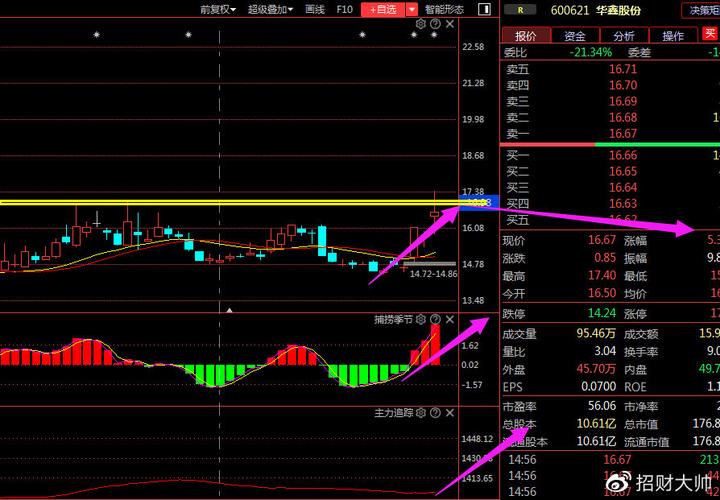Select the 画线 drawing tool

[315, 9]
